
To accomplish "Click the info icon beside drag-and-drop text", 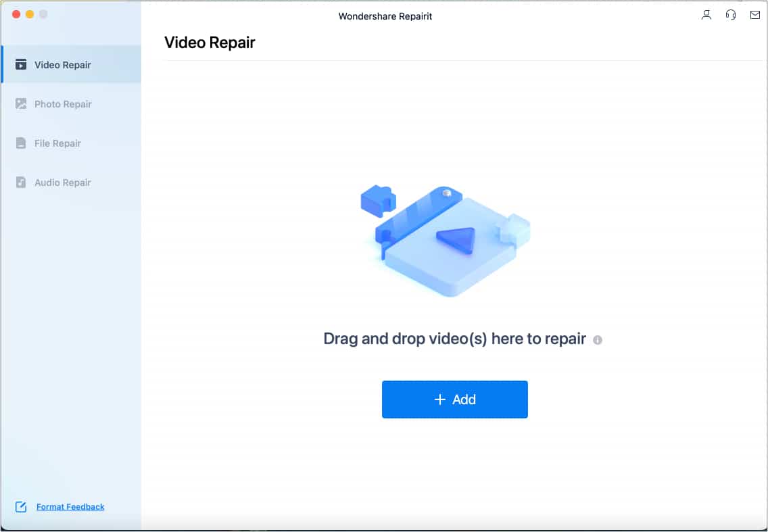I will 597,340.
